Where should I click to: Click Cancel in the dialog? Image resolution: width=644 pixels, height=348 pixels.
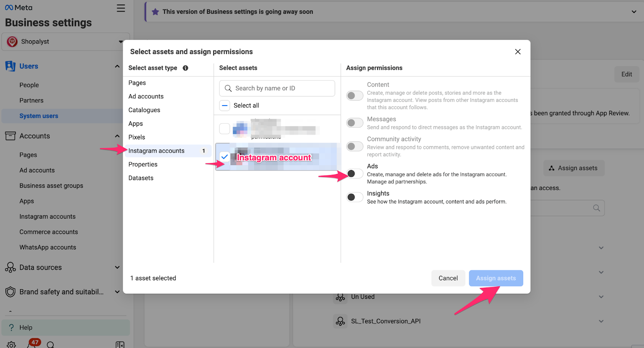(448, 278)
